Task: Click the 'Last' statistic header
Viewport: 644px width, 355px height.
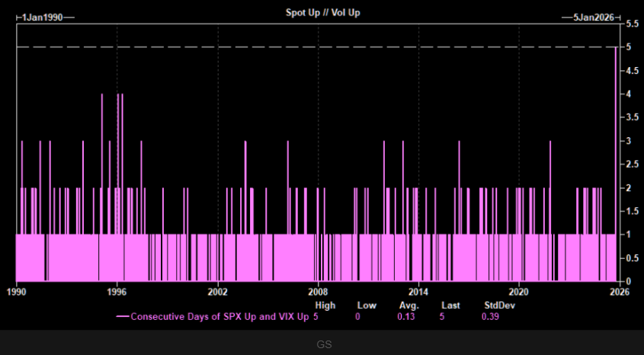Action: point(450,305)
